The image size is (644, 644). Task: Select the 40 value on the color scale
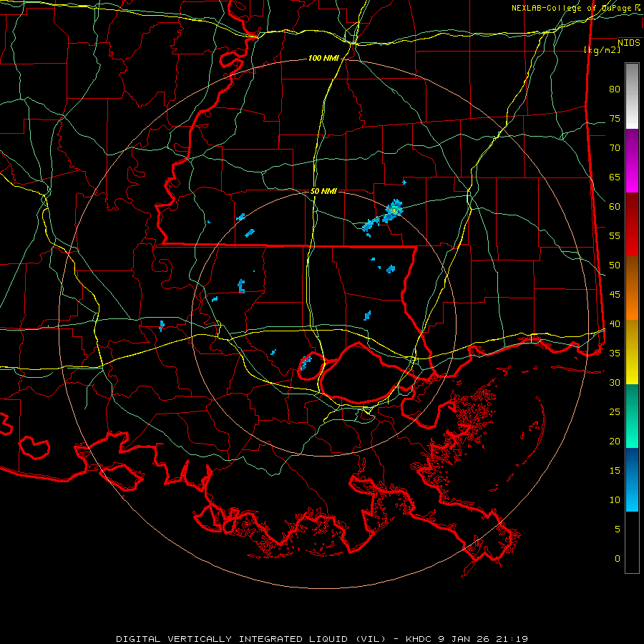coord(615,324)
